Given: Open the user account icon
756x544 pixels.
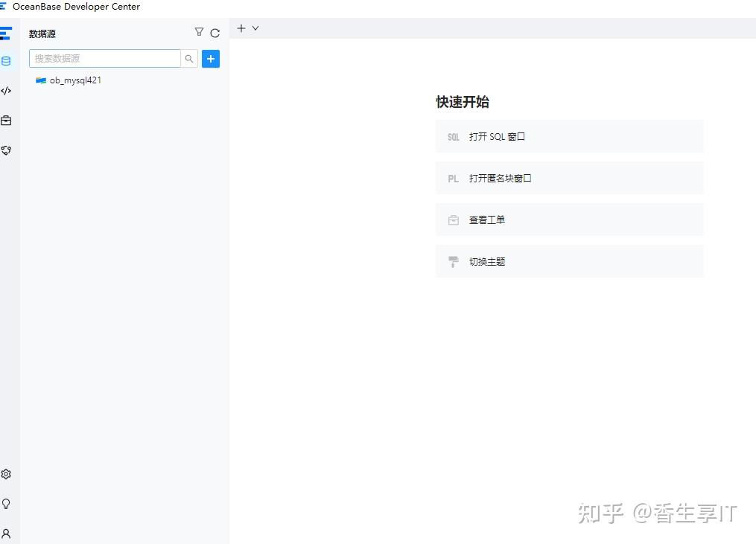Looking at the screenshot, I should pyautogui.click(x=7, y=533).
